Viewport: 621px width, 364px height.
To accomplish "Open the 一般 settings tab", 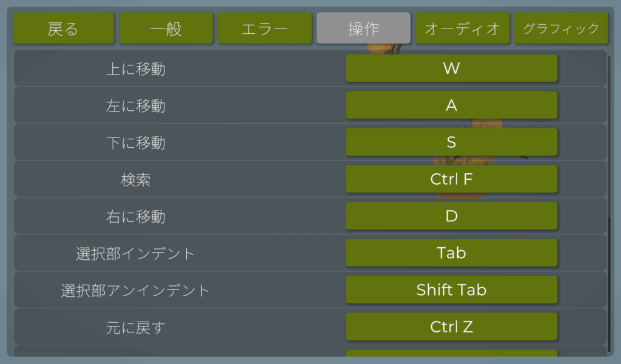I will (x=166, y=28).
